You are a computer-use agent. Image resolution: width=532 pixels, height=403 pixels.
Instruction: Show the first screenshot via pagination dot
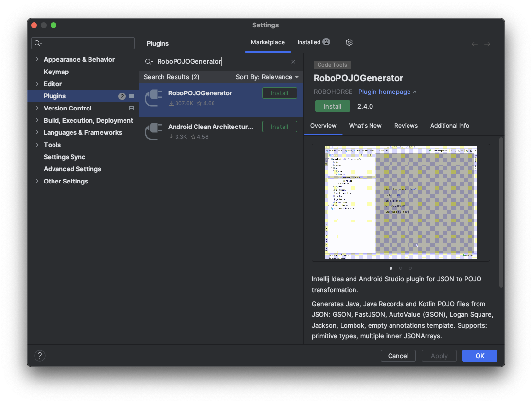[x=391, y=268]
